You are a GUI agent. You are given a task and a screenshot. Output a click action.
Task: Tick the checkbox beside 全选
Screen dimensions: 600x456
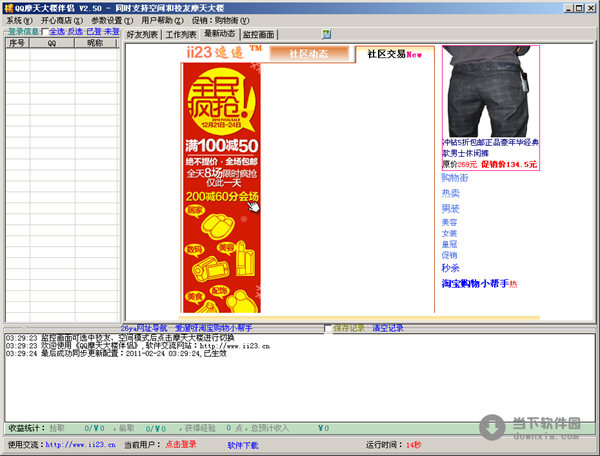coord(45,32)
